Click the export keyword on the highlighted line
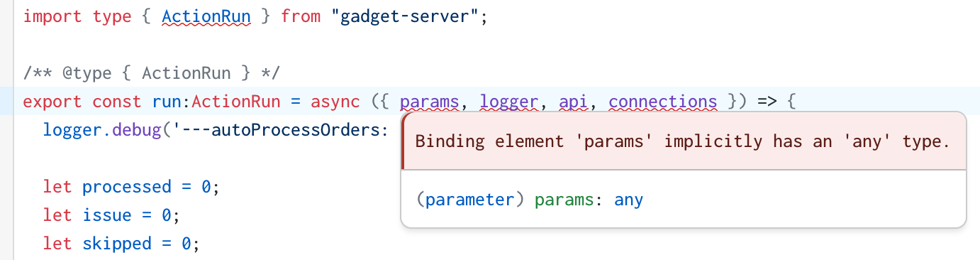980x260 pixels. (52, 102)
